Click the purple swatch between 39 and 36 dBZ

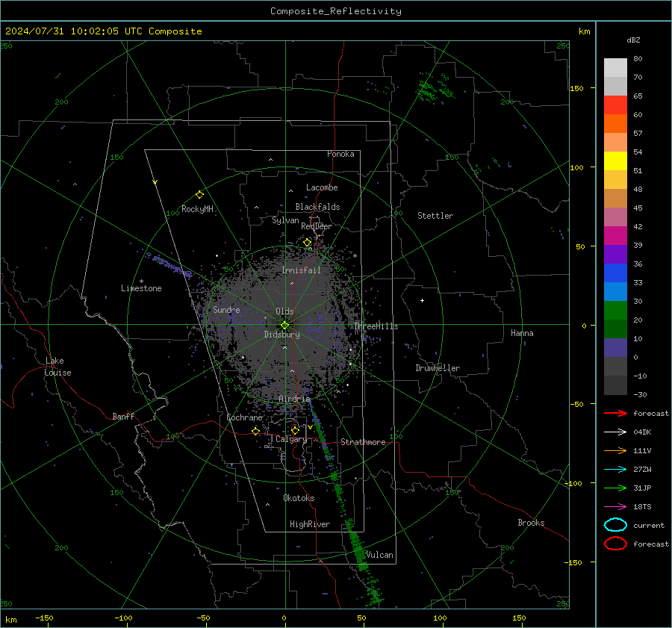(615, 254)
